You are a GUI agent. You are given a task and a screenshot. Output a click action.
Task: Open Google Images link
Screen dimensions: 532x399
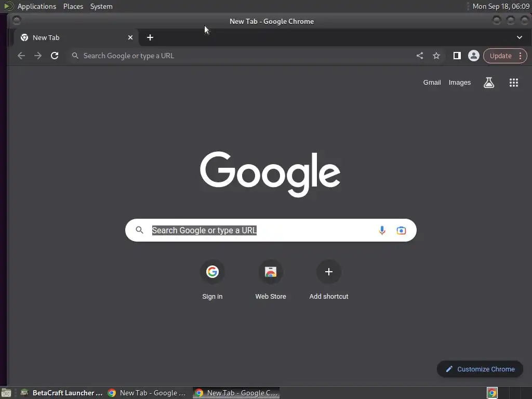459,83
